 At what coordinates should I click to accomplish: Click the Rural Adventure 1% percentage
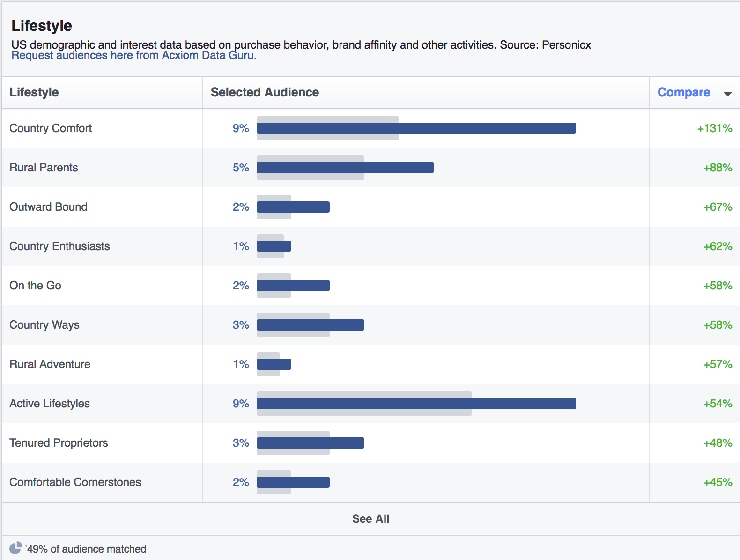pos(241,364)
